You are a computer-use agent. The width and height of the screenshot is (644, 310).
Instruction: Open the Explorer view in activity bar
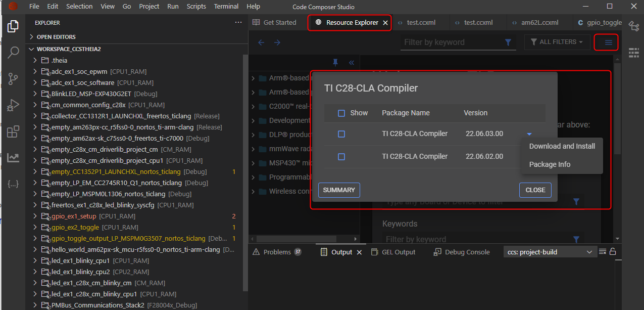(13, 26)
